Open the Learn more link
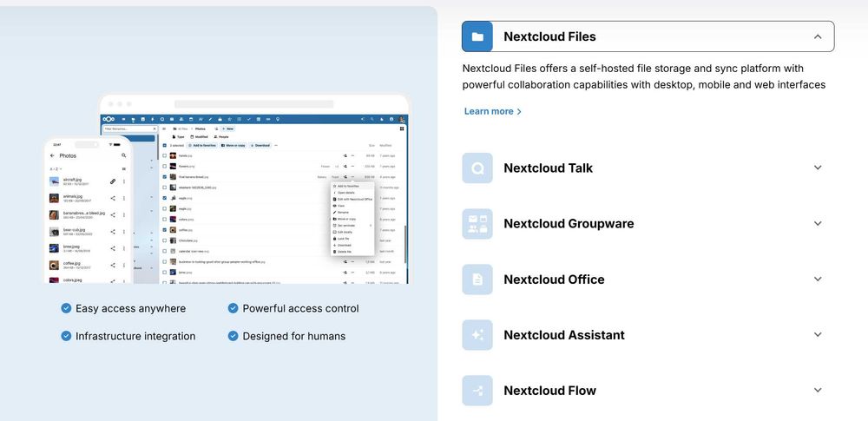Viewport: 868px width, 421px height. (493, 111)
